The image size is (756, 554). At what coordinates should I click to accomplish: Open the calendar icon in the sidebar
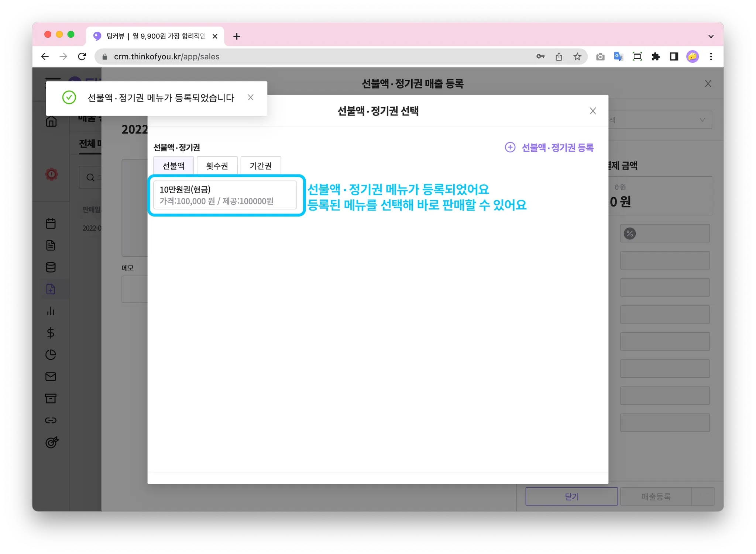point(51,224)
